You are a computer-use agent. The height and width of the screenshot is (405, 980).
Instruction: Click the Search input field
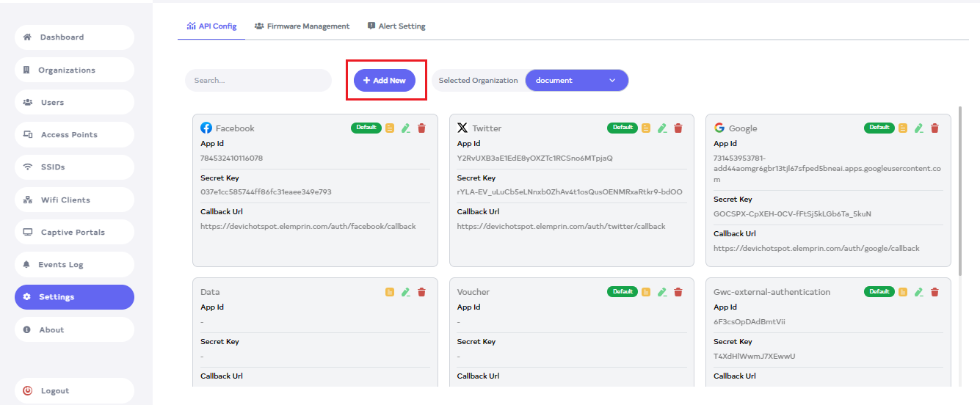(258, 81)
